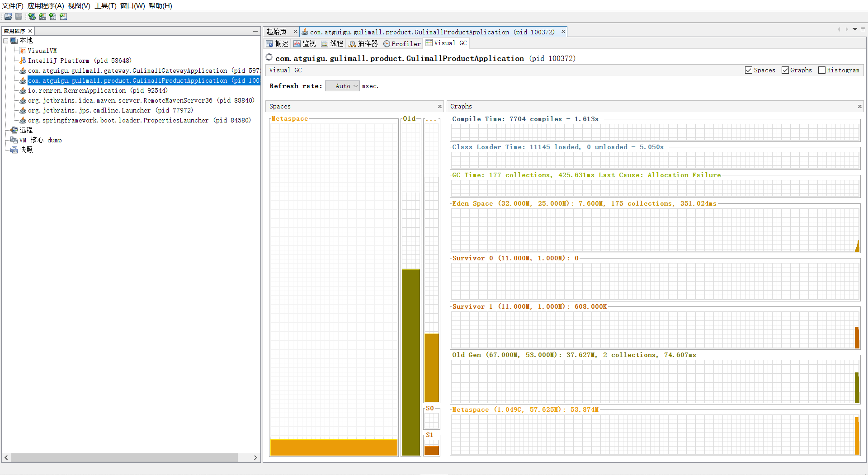
Task: Close the 应用程序 panel tab
Action: (30, 31)
